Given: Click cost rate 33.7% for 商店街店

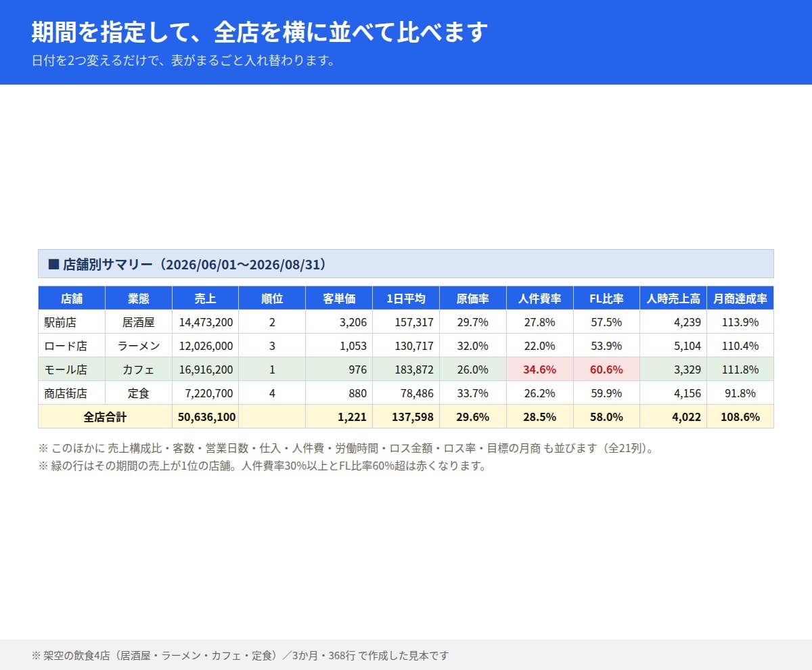Looking at the screenshot, I should 473,393.
